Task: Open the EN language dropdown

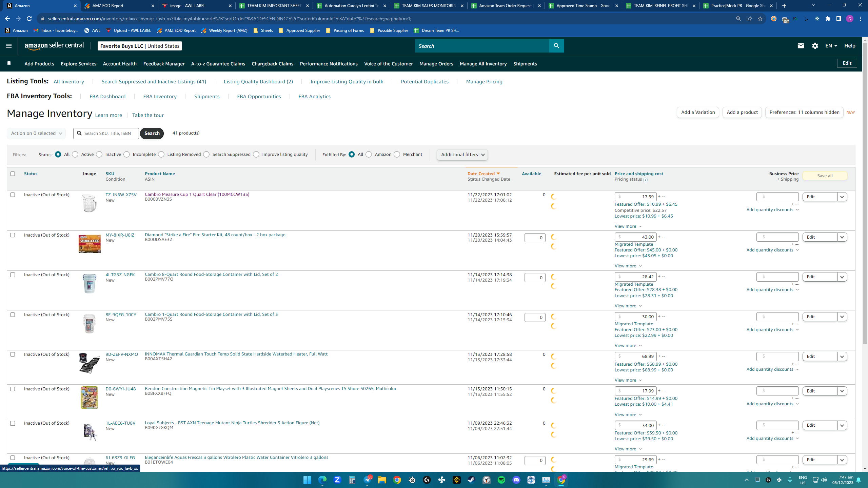Action: (x=831, y=46)
